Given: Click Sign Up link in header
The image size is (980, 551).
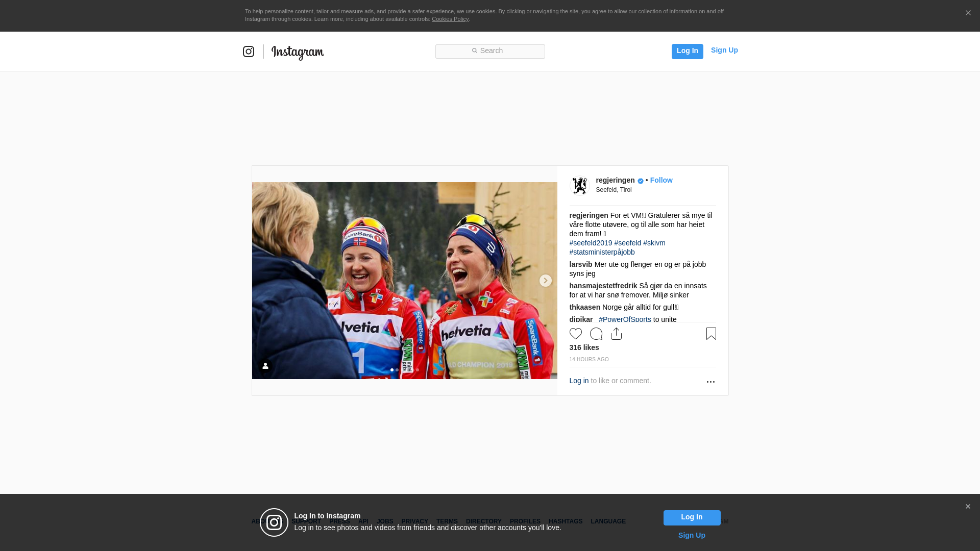Looking at the screenshot, I should 724,50.
